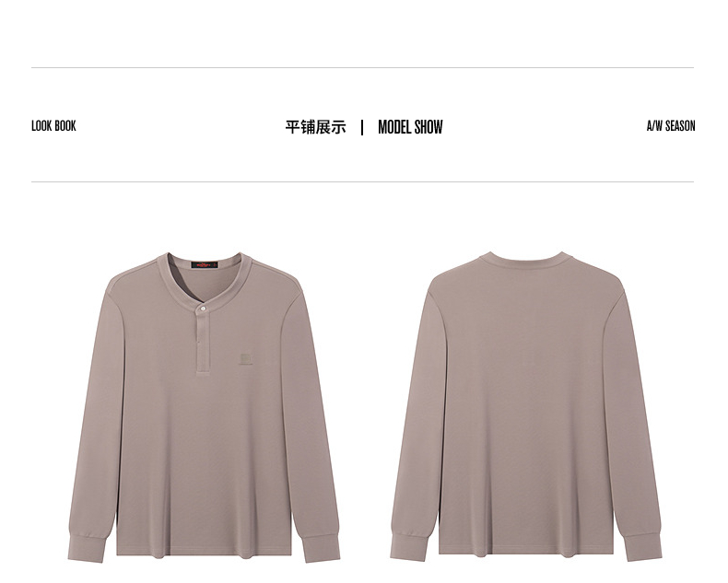The image size is (728, 583).
Task: Click the vertical divider between headings
Action: tap(362, 127)
